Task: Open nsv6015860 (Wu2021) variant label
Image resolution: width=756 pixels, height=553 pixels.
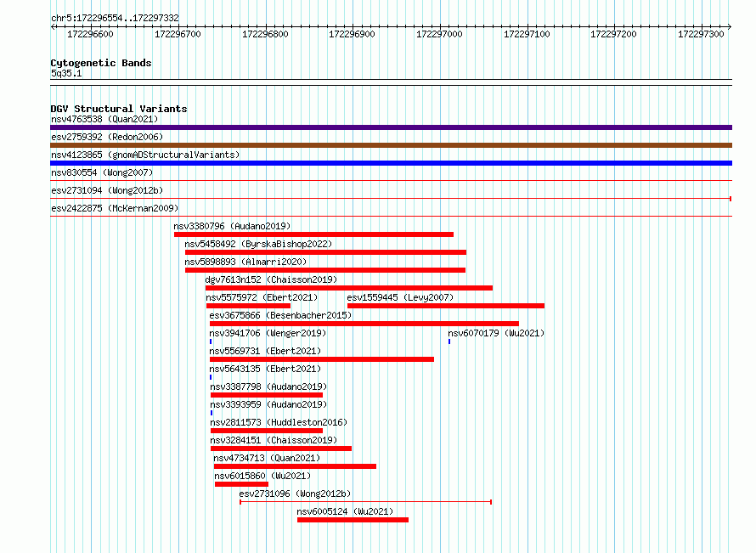Action: click(262, 476)
